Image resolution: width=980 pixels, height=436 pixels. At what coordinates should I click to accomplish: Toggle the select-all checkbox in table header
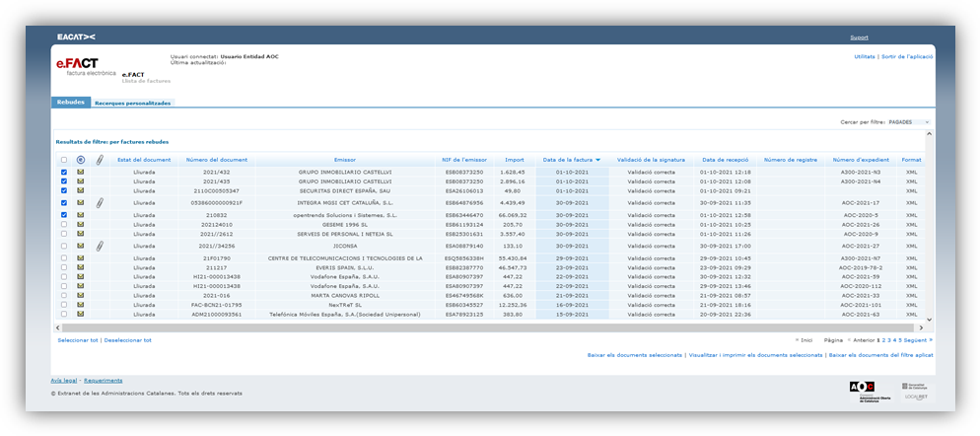click(x=64, y=160)
